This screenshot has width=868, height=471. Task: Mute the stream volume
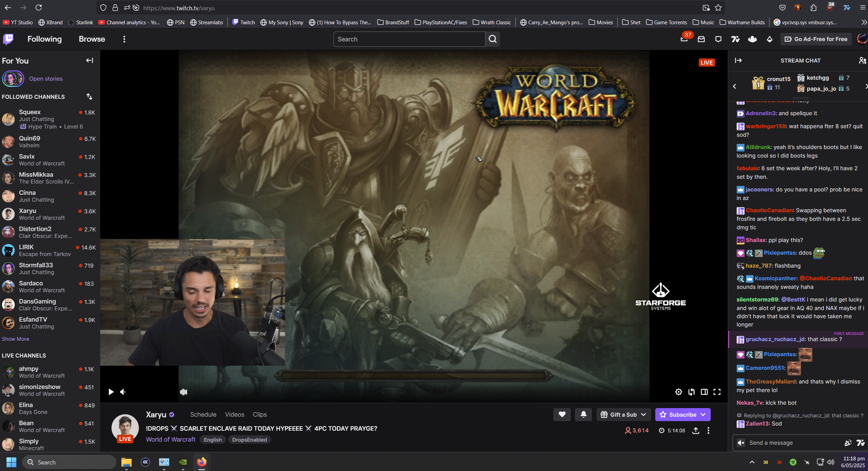coord(123,392)
